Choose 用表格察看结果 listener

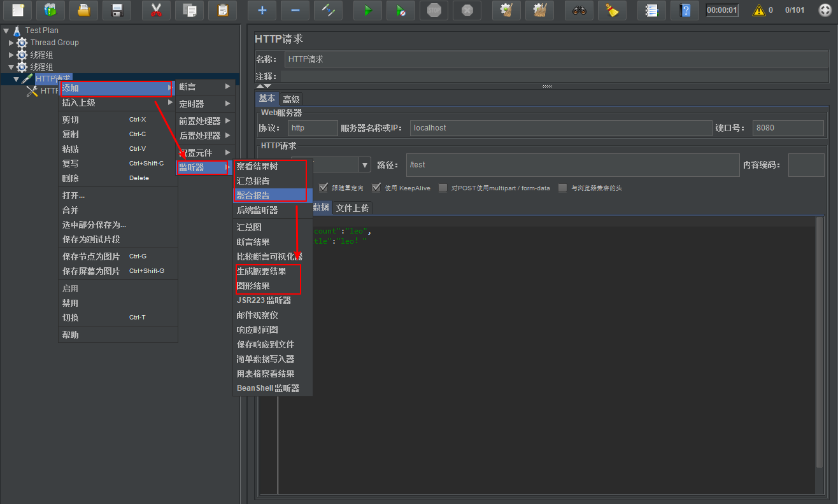273,374
